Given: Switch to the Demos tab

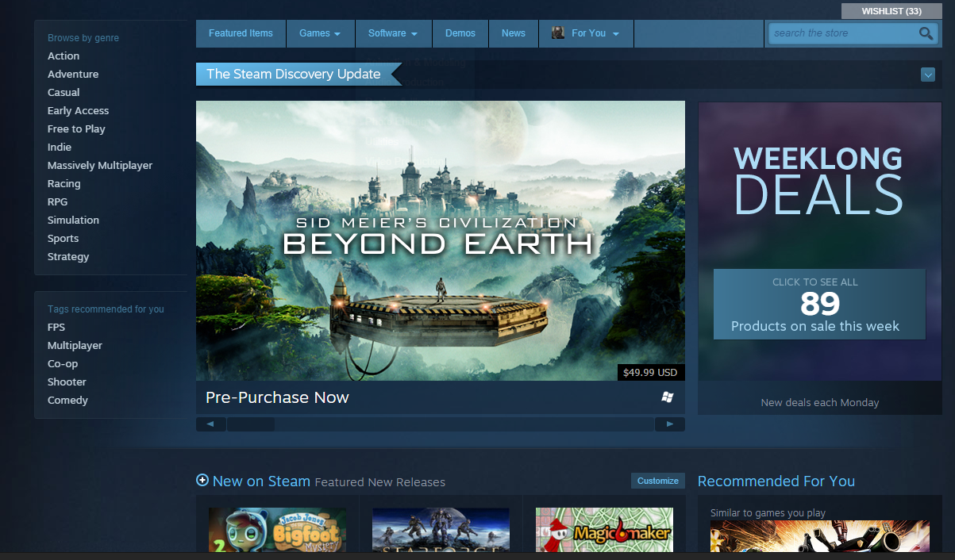Looking at the screenshot, I should pos(460,33).
